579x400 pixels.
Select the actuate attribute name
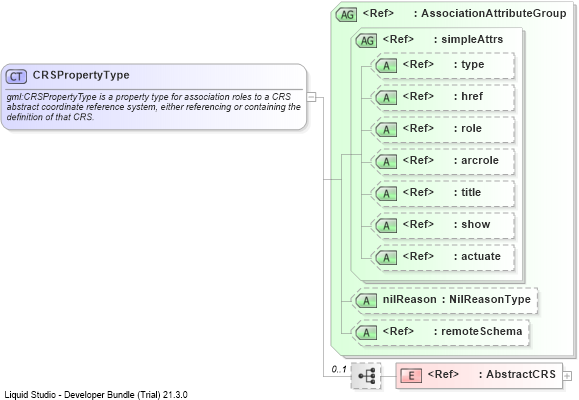coord(481,256)
